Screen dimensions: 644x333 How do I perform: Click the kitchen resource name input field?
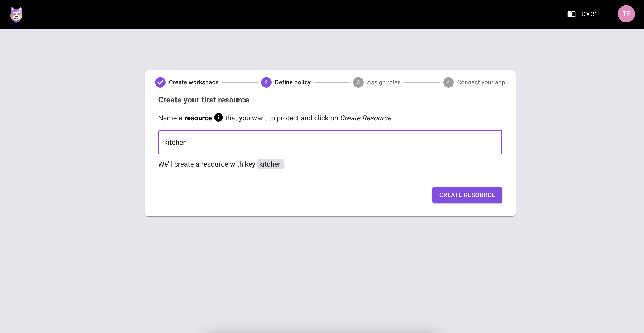(x=330, y=142)
